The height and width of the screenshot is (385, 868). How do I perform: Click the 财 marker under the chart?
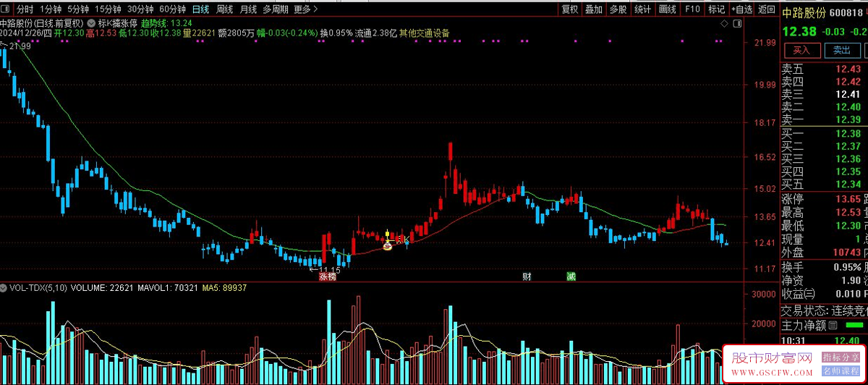pos(527,276)
